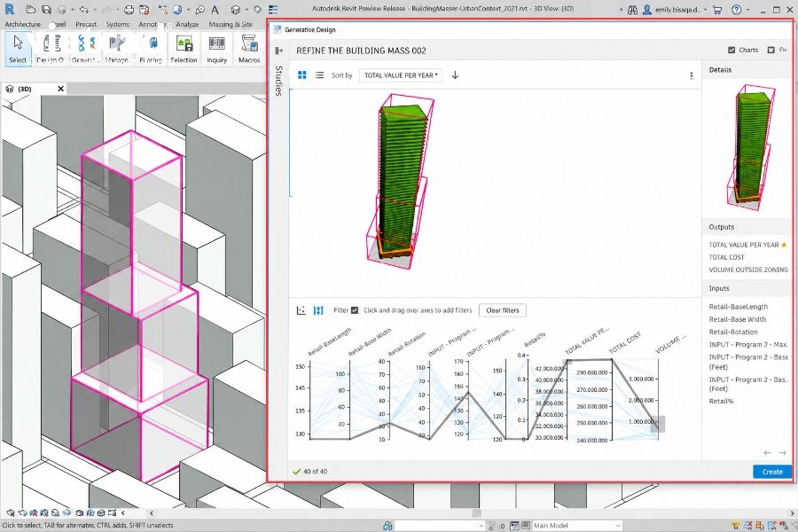Switch to grid view of outcomes

tap(301, 74)
